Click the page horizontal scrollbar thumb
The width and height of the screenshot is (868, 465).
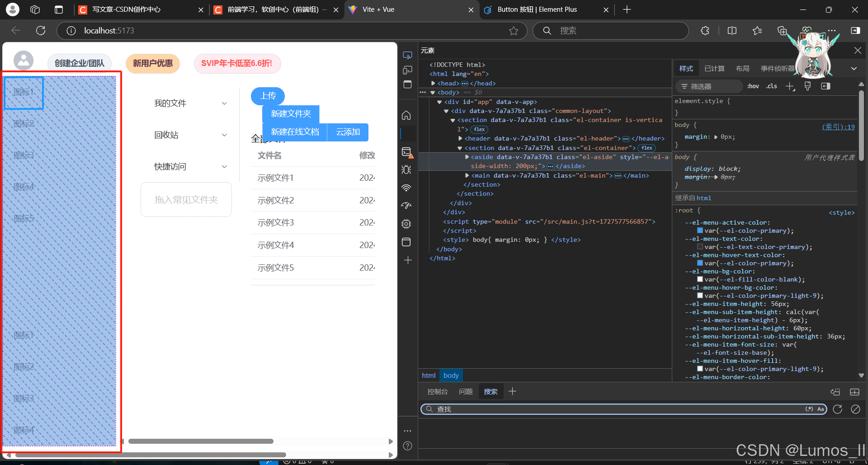151,455
